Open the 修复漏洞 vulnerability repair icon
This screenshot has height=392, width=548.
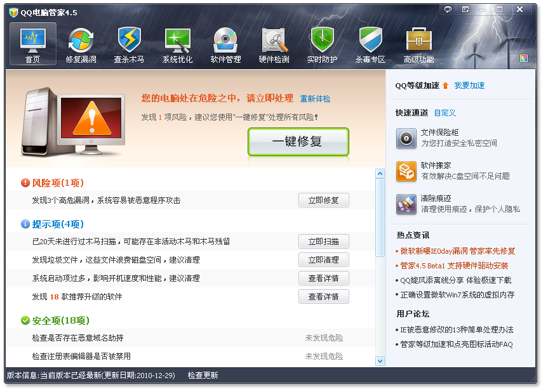81,41
